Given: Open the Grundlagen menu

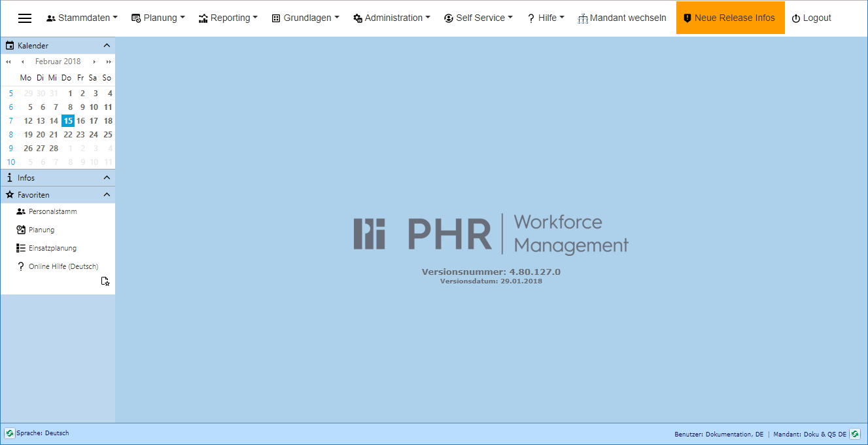Looking at the screenshot, I should 305,18.
